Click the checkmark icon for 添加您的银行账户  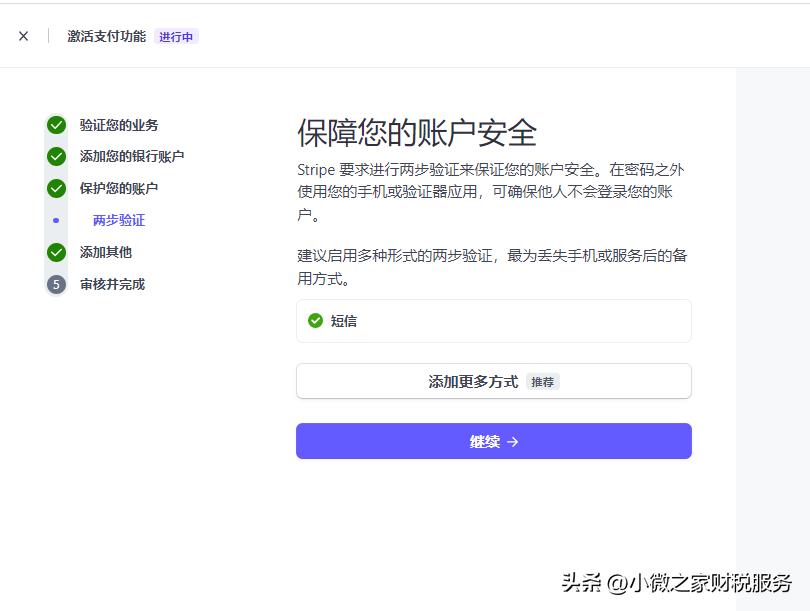coord(56,156)
